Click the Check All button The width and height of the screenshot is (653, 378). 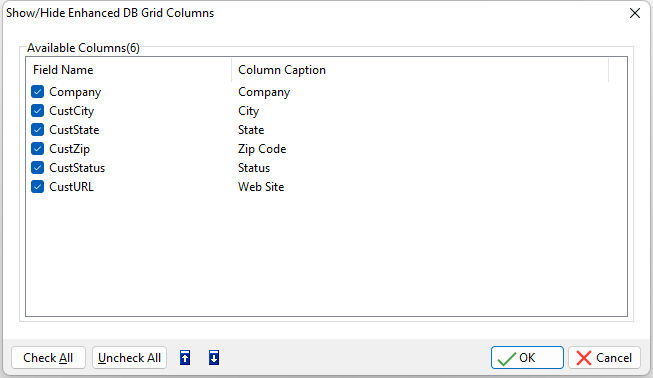tap(48, 358)
